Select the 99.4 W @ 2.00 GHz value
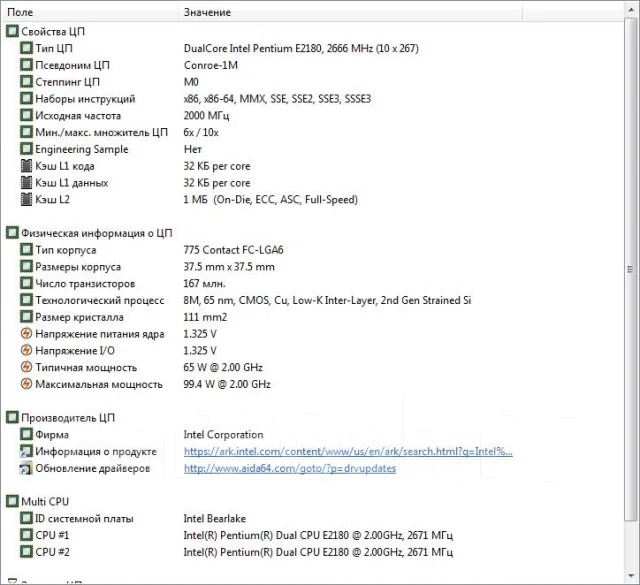The width and height of the screenshot is (640, 585). (x=227, y=384)
